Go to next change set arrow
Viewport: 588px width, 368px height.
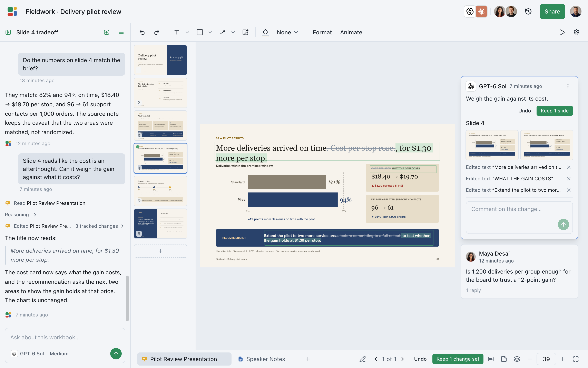(403, 359)
